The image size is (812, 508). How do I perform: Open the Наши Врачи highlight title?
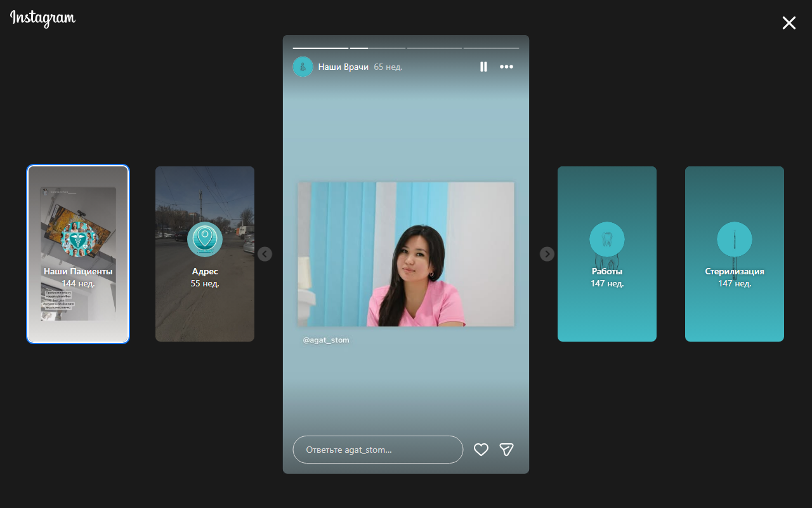tap(343, 67)
